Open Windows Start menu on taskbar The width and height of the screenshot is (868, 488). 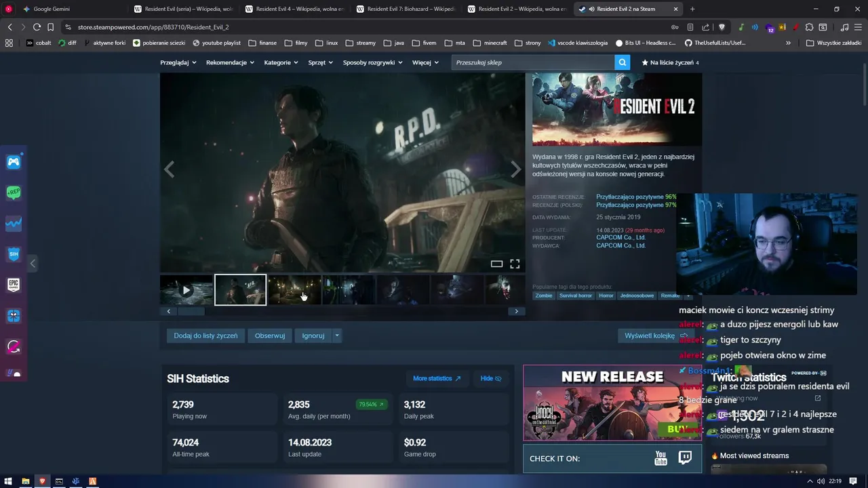click(8, 481)
